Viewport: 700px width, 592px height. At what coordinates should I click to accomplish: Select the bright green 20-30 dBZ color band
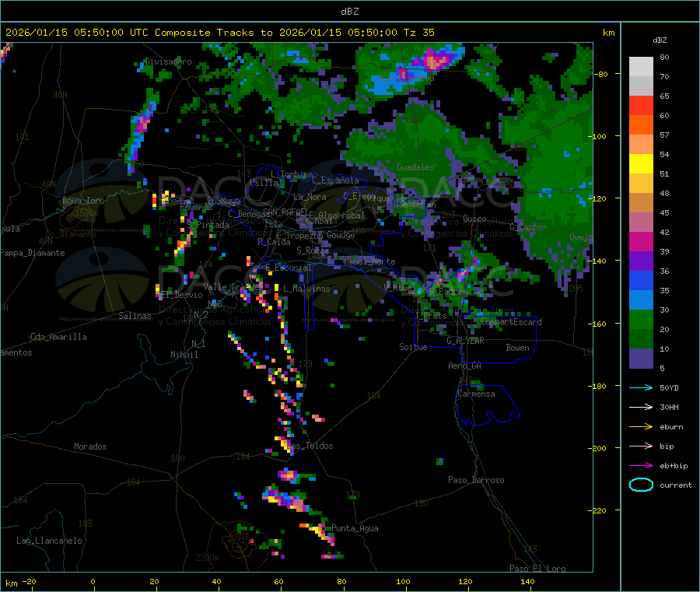tap(641, 319)
